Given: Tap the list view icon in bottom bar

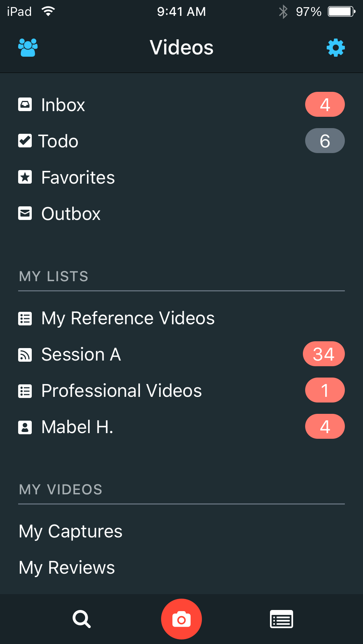Looking at the screenshot, I should click(x=281, y=619).
